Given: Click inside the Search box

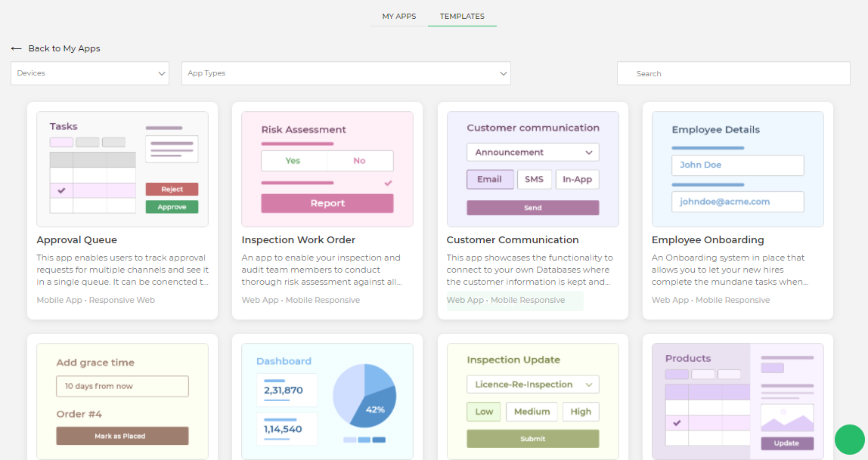Looking at the screenshot, I should (733, 73).
